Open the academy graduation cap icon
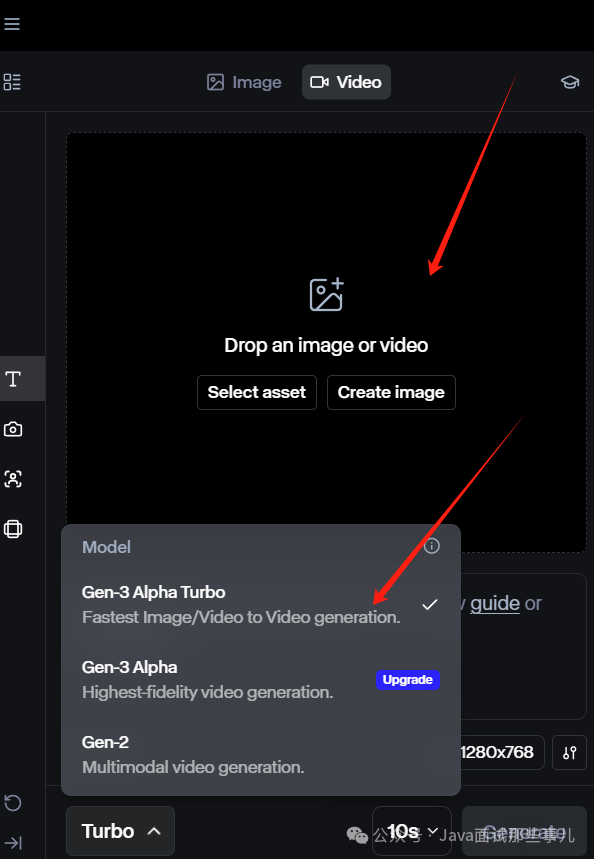This screenshot has width=594, height=859. [x=570, y=82]
